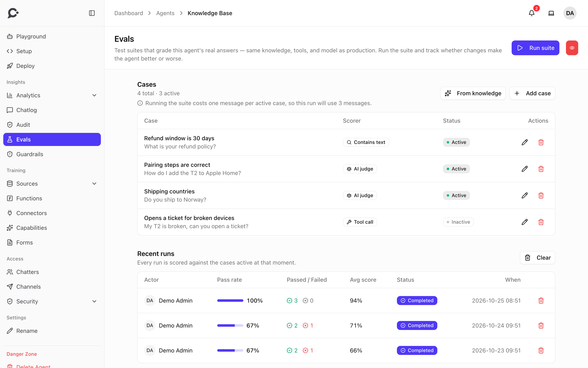Click the Tool call scorer badge

pos(360,222)
